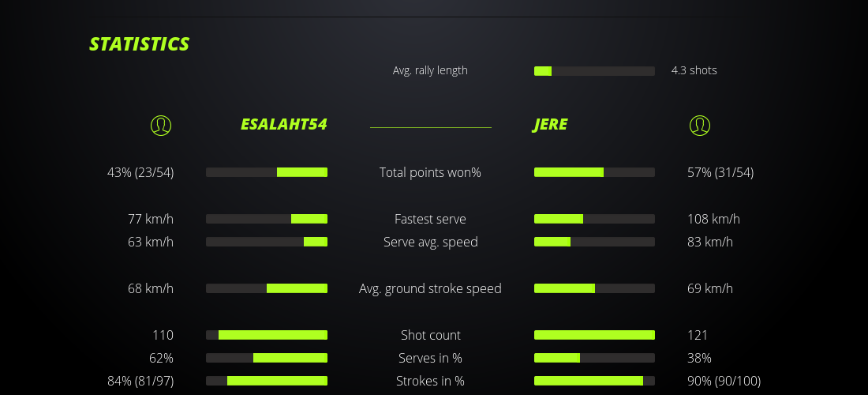Image resolution: width=868 pixels, height=395 pixels.
Task: Open JERE player name link
Action: coord(550,125)
